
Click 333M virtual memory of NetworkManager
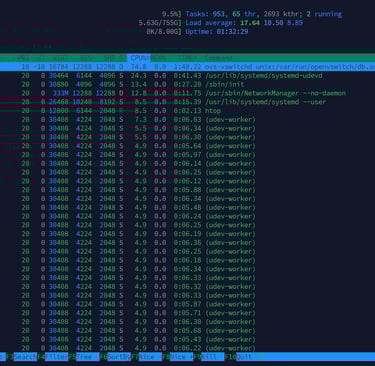pyautogui.click(x=60, y=93)
